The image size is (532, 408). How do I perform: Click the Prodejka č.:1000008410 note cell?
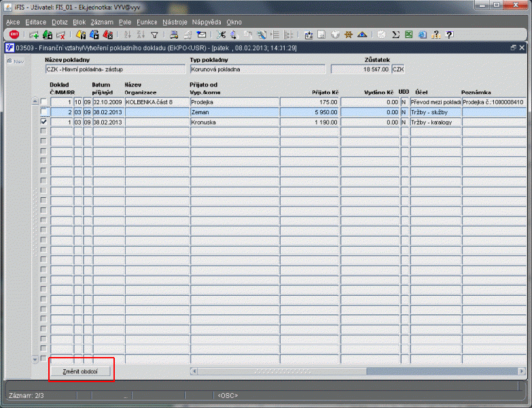pos(494,102)
